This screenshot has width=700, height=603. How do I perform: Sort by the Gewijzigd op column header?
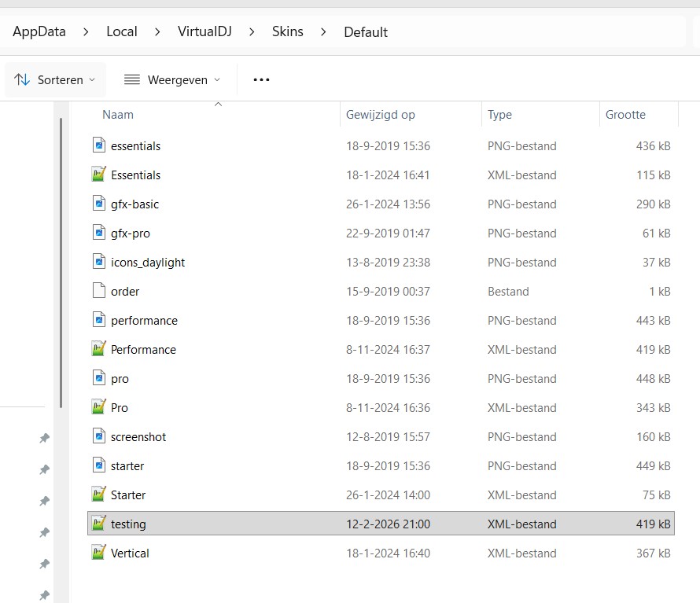381,115
